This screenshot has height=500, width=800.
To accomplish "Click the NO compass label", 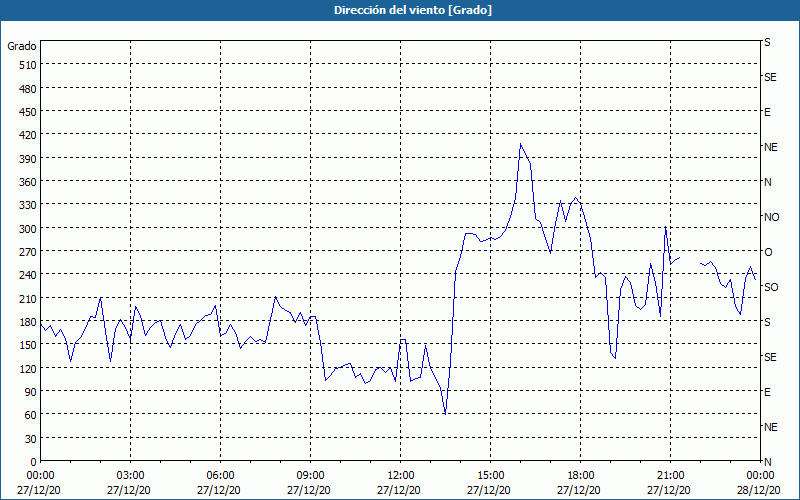I will pyautogui.click(x=771, y=217).
